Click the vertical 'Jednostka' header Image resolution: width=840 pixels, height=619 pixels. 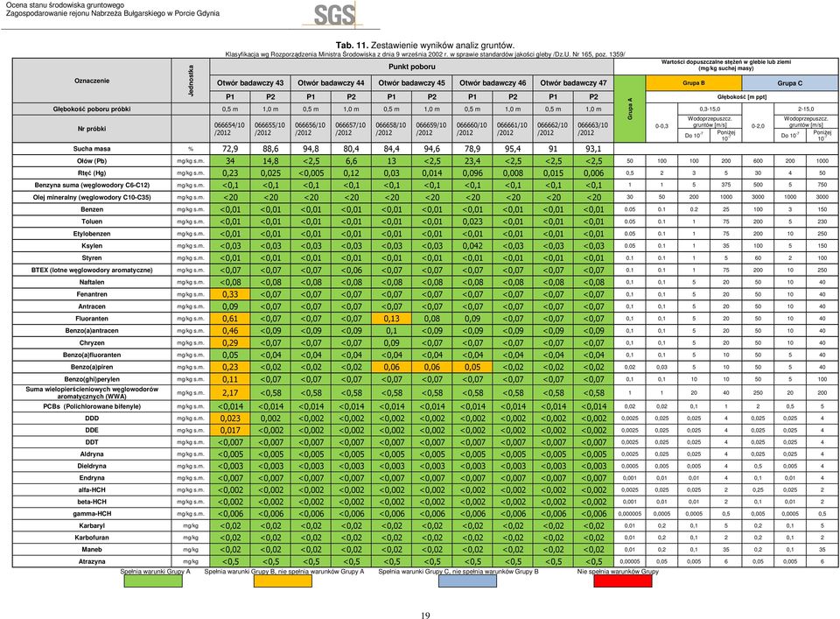191,81
